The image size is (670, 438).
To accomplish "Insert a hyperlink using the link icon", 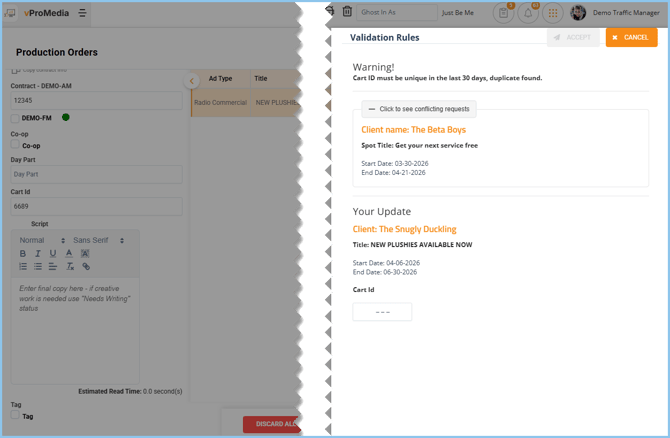I will point(86,267).
